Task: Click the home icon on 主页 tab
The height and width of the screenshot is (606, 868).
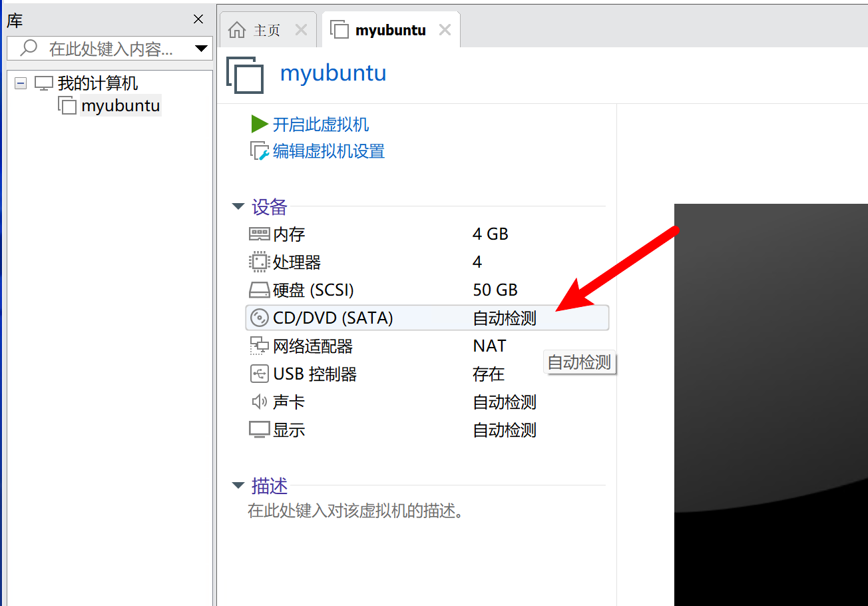Action: pyautogui.click(x=237, y=30)
